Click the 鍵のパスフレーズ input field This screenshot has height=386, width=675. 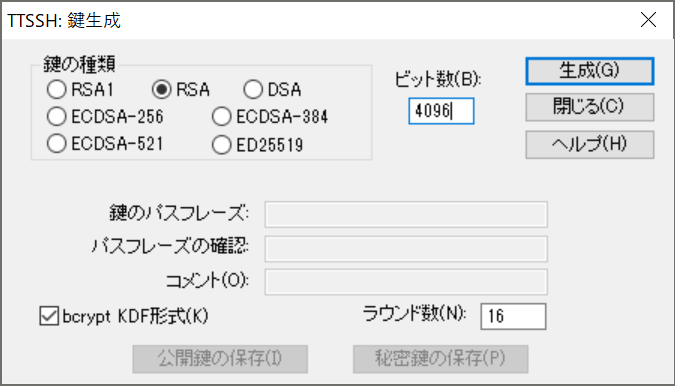(406, 214)
